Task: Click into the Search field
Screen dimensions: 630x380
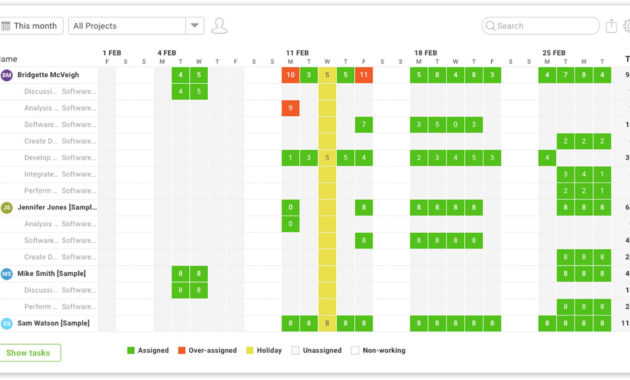Action: point(540,26)
